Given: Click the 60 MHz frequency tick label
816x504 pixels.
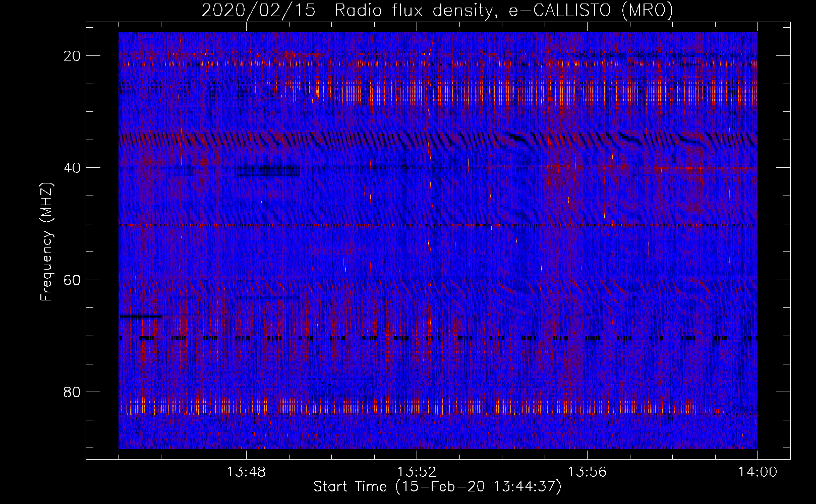Looking at the screenshot, I should point(73,280).
